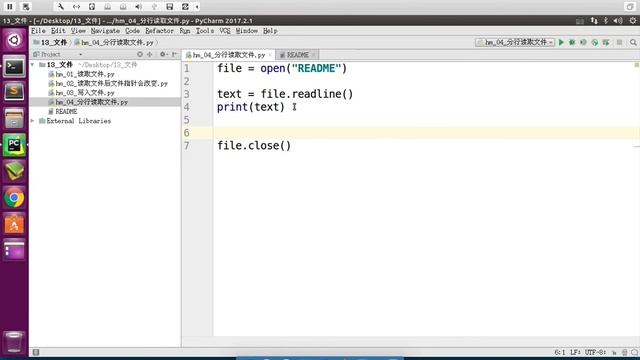Click 13_文件 breadcrumb in navigation bar
This screenshot has width=640, height=360.
click(50, 42)
